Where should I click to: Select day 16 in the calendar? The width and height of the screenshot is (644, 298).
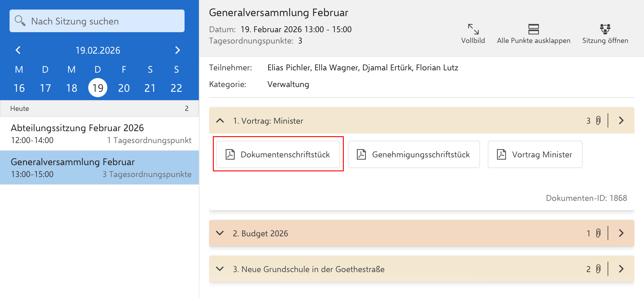point(19,88)
